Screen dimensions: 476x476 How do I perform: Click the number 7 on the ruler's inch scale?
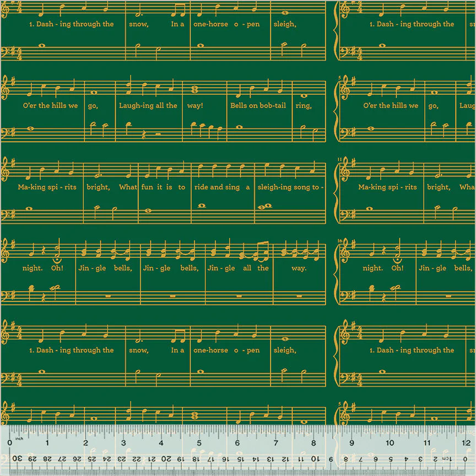tap(275, 443)
